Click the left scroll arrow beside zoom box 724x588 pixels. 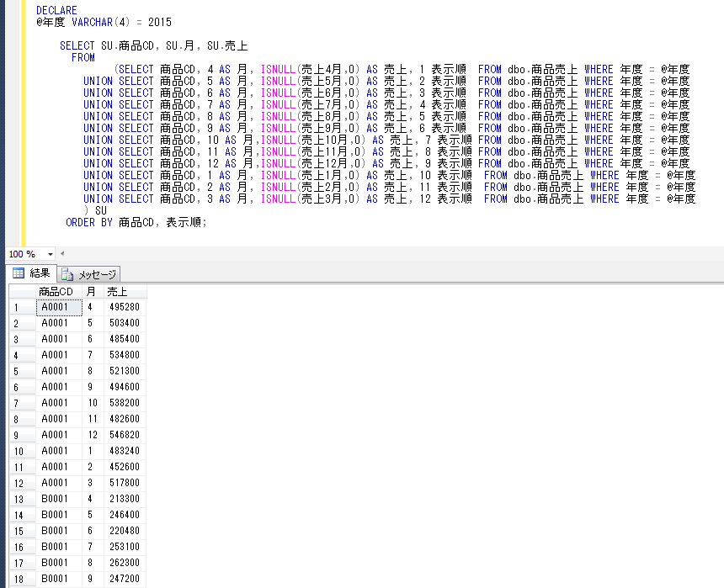coord(62,253)
